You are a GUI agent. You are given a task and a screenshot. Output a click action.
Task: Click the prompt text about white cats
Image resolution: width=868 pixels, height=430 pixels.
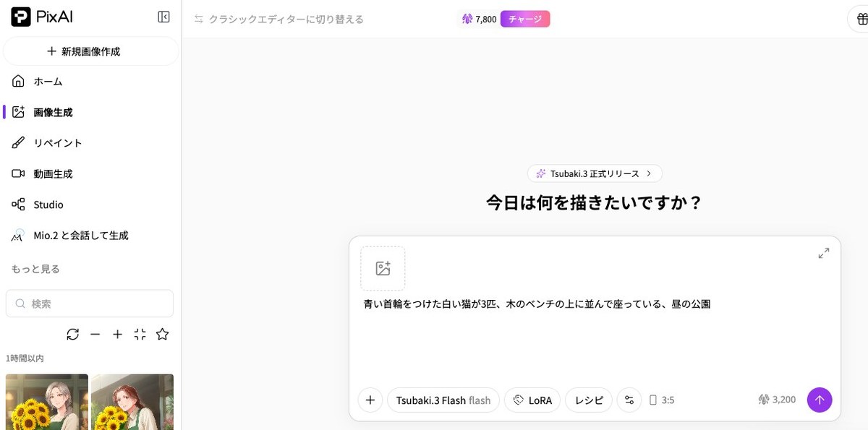537,304
